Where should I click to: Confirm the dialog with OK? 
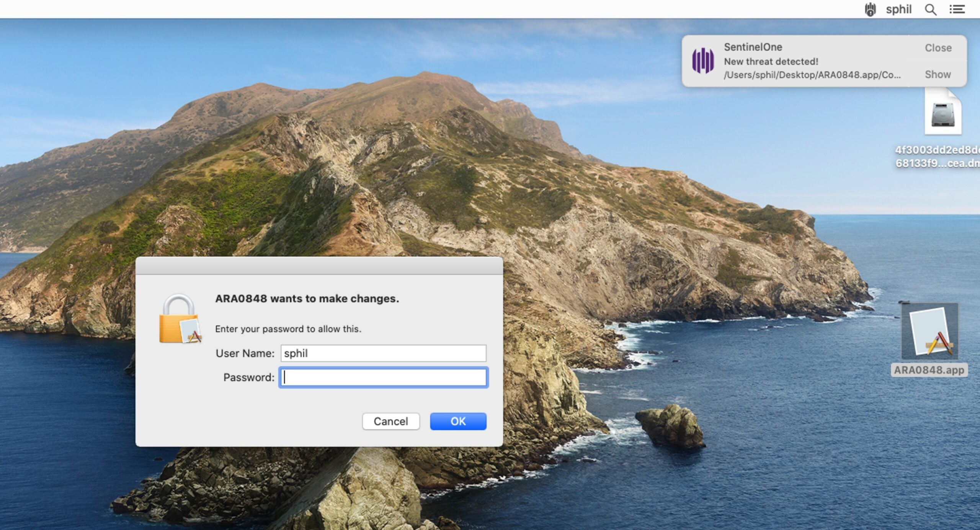click(x=458, y=421)
